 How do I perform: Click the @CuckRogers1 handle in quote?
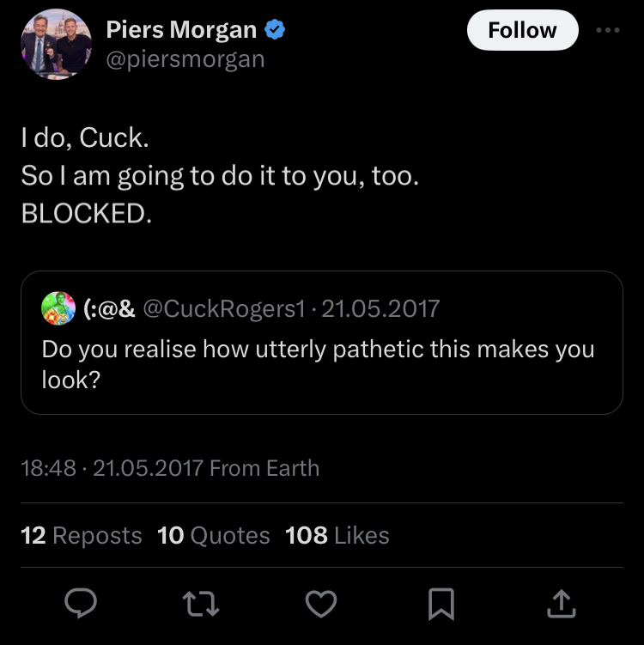[x=222, y=308]
